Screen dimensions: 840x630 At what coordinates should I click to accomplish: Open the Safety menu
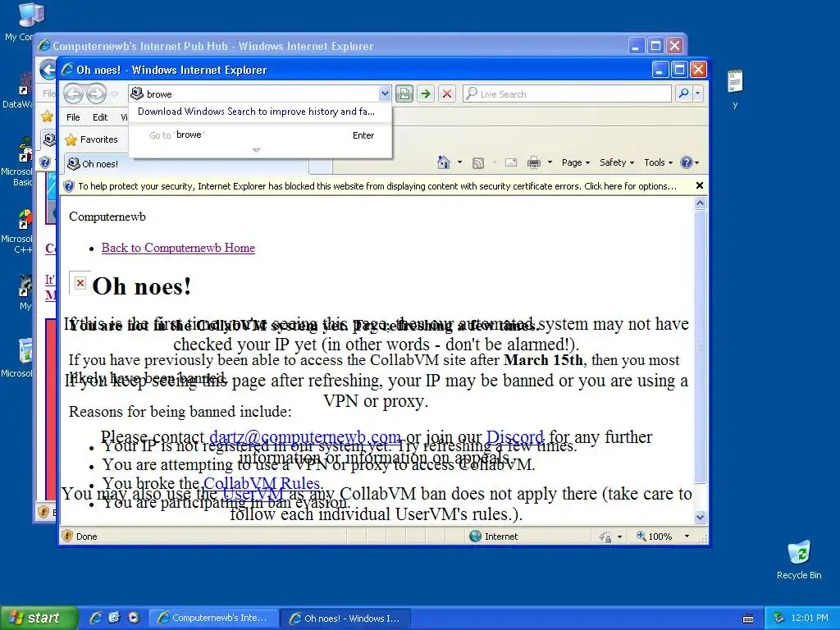click(x=617, y=162)
